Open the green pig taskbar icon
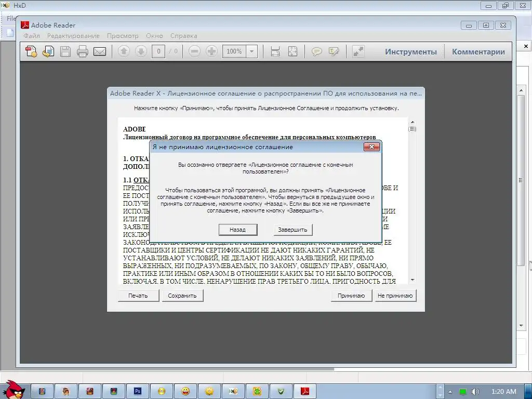The height and width of the screenshot is (399, 532). click(x=257, y=391)
